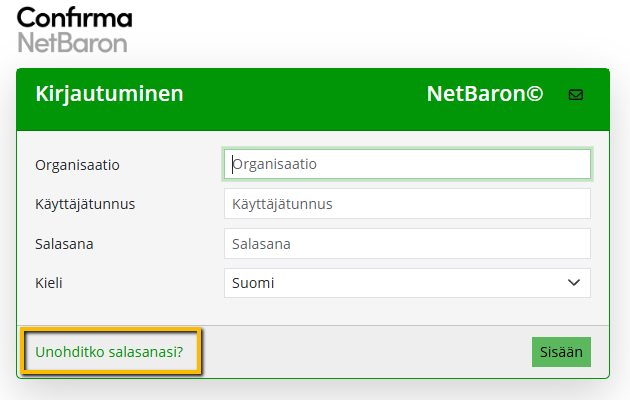Click into the Käyttäjätunnus text field
The width and height of the screenshot is (630, 400).
tap(407, 204)
